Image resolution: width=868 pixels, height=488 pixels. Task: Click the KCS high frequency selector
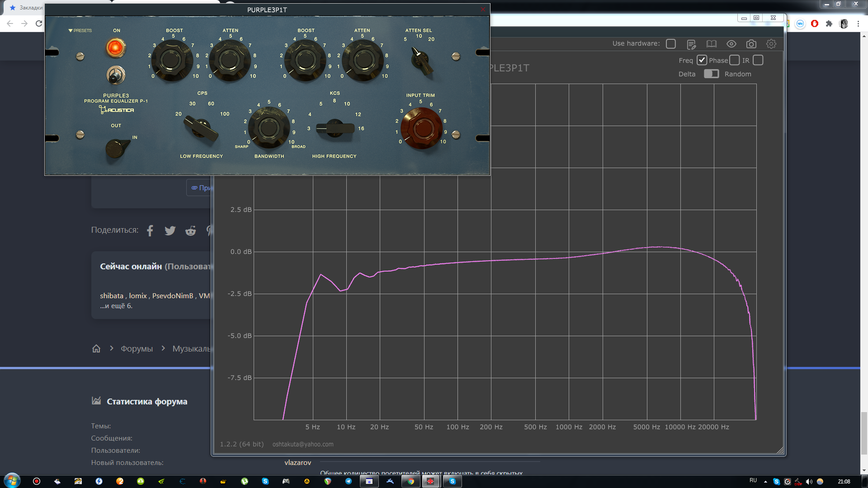pos(335,128)
